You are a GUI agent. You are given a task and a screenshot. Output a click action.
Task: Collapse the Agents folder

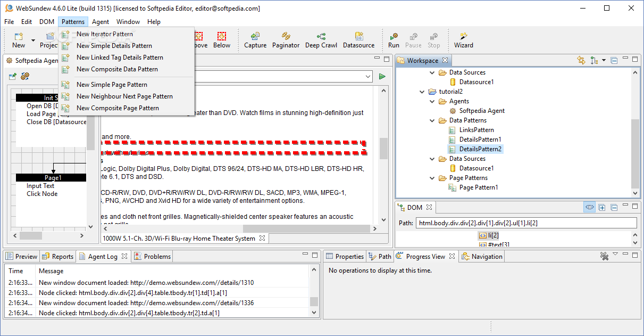pyautogui.click(x=432, y=101)
